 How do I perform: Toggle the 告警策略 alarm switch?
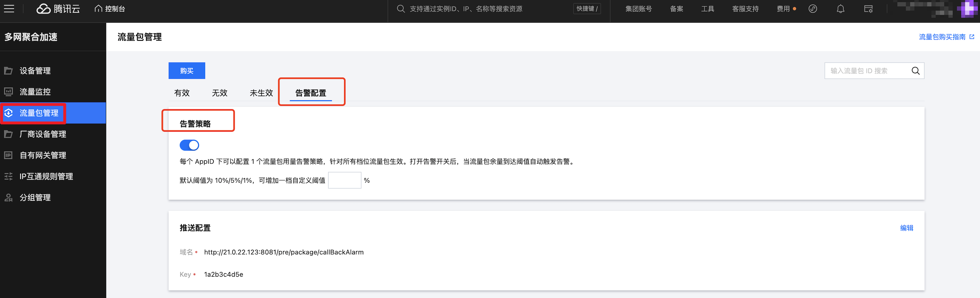[189, 145]
